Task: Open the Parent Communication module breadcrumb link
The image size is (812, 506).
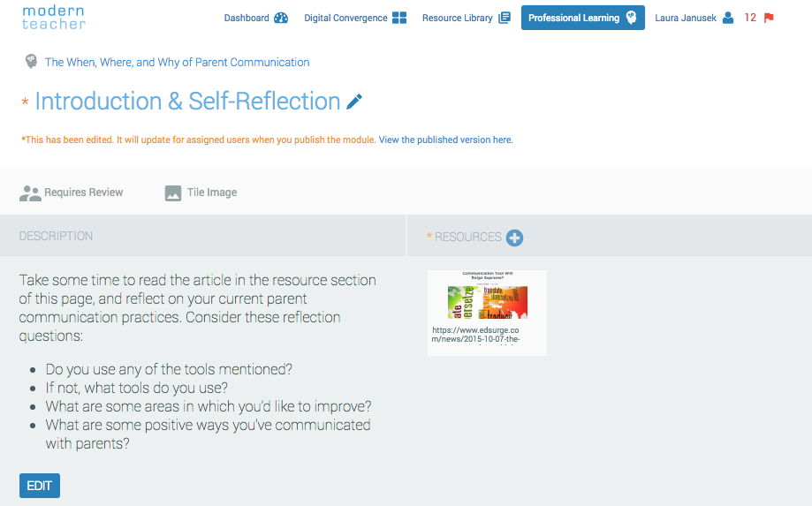Action: [x=177, y=62]
